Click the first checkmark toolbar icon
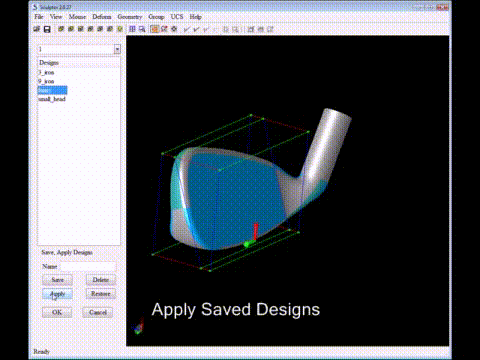The width and height of the screenshot is (480, 360). point(186,30)
